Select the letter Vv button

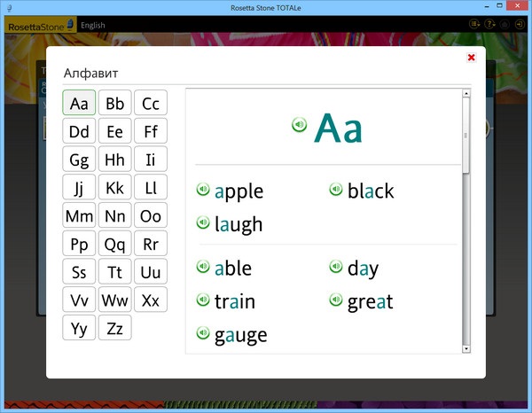click(x=79, y=300)
